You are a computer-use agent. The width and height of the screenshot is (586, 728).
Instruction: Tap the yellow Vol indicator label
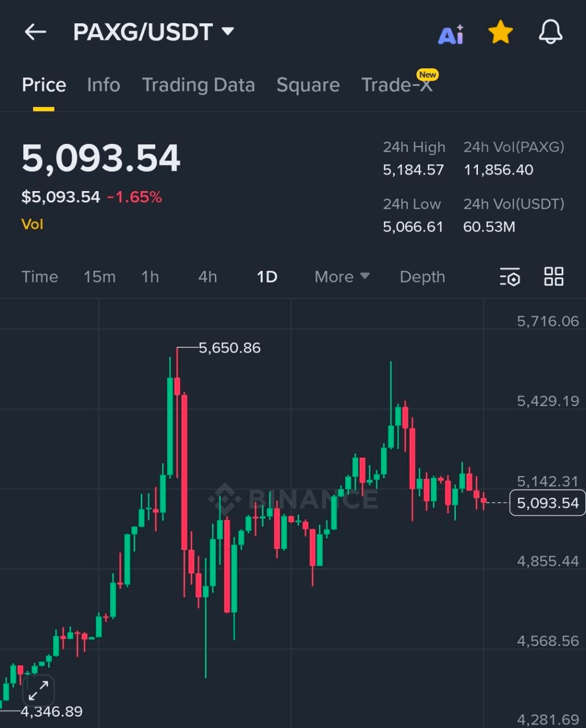(x=32, y=225)
